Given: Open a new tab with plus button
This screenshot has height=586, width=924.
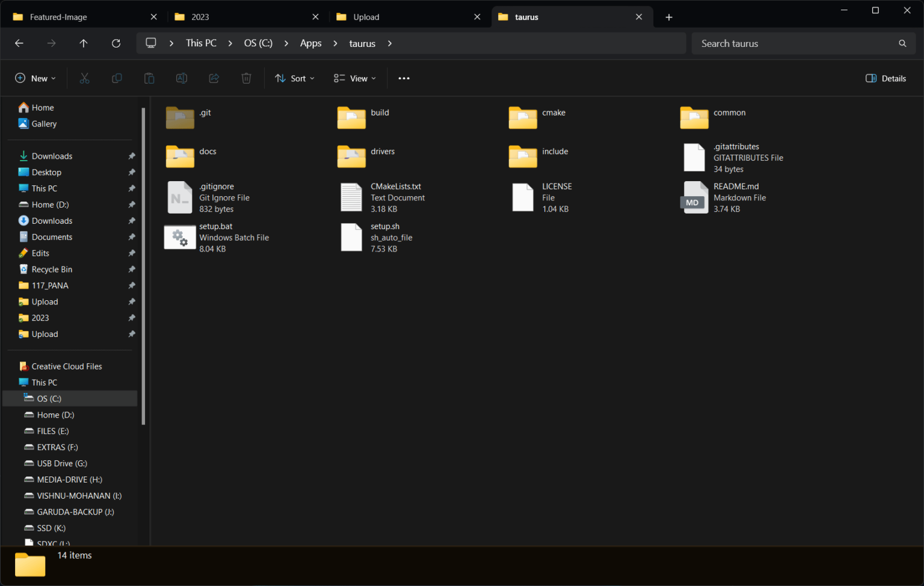Looking at the screenshot, I should point(669,17).
